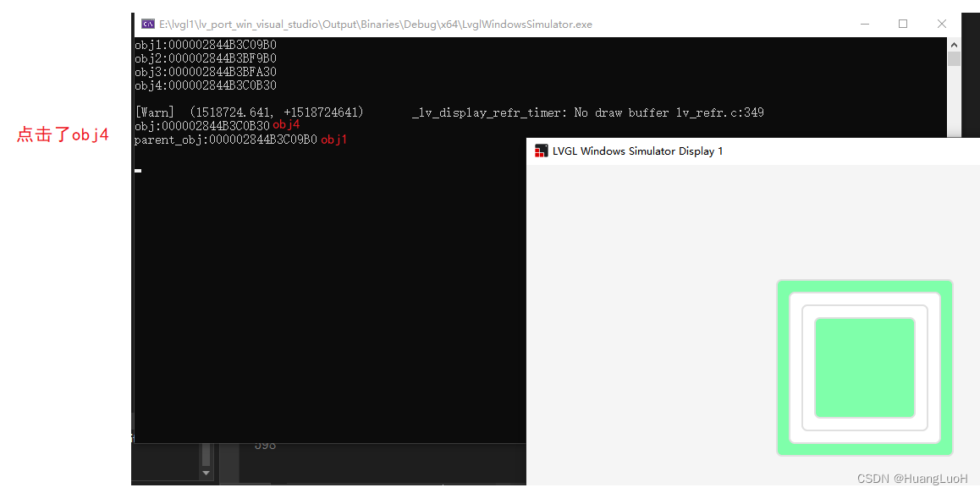Click the scrollbar up arrow in console window
The width and height of the screenshot is (980, 493).
[955, 44]
